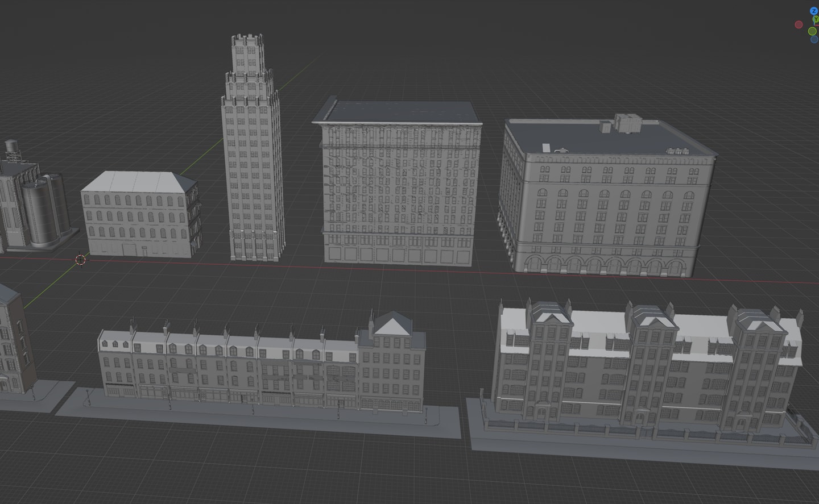The width and height of the screenshot is (819, 504).
Task: Click the 3D cursor at the origin
Action: click(80, 260)
